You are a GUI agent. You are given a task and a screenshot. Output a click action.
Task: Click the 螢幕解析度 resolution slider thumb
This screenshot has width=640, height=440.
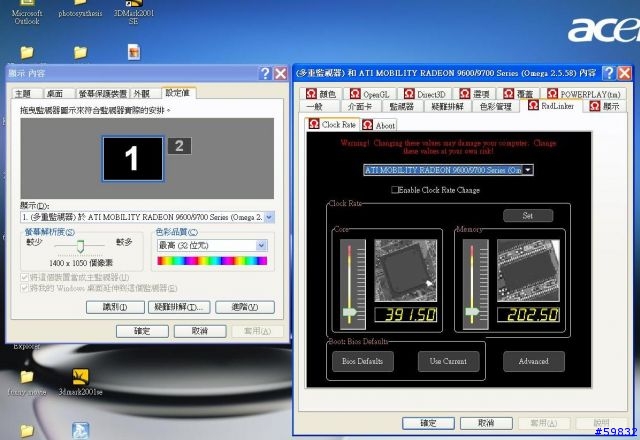80,246
